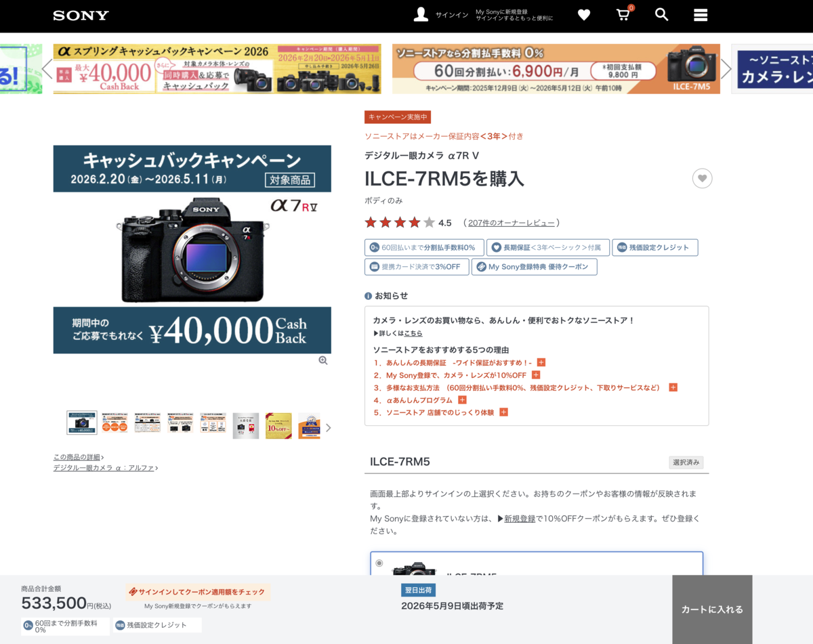Select the ILCE-7RM5 radio button
Screen dimensions: 813x644
tap(379, 563)
